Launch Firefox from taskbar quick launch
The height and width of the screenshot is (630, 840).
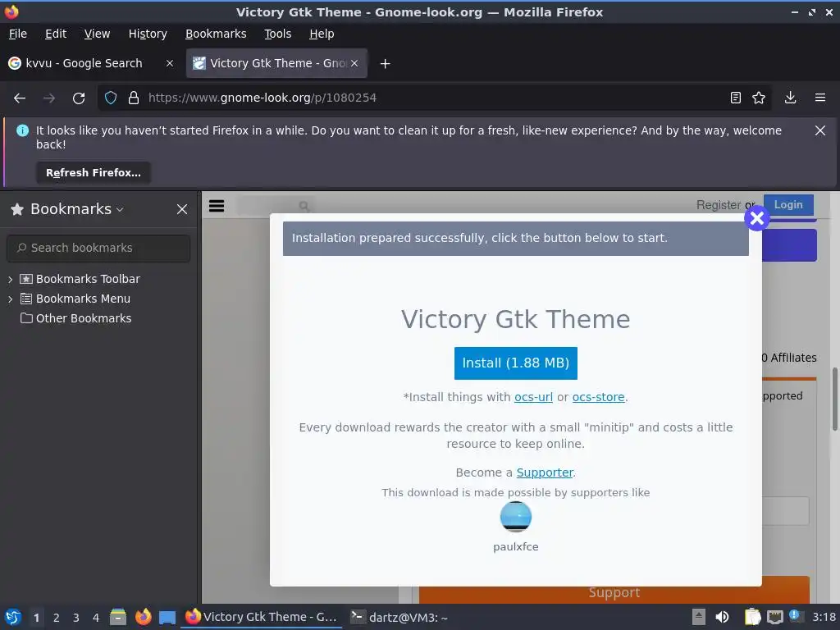pyautogui.click(x=143, y=617)
